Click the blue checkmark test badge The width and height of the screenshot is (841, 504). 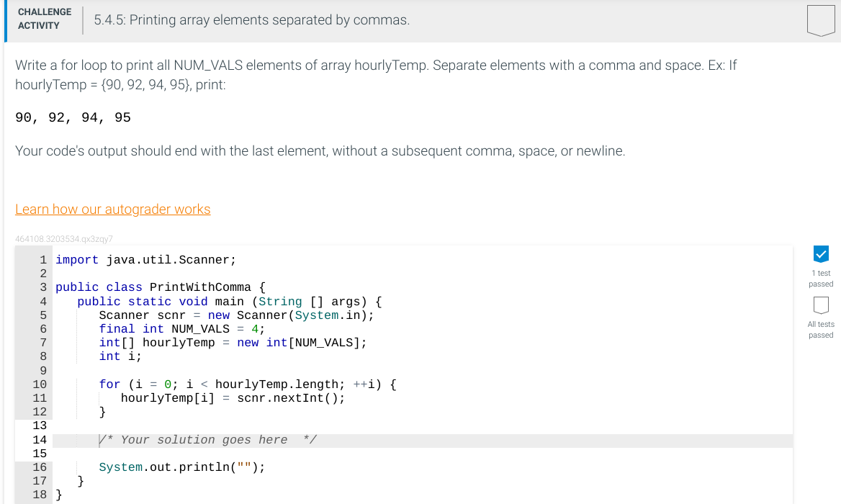(x=821, y=254)
